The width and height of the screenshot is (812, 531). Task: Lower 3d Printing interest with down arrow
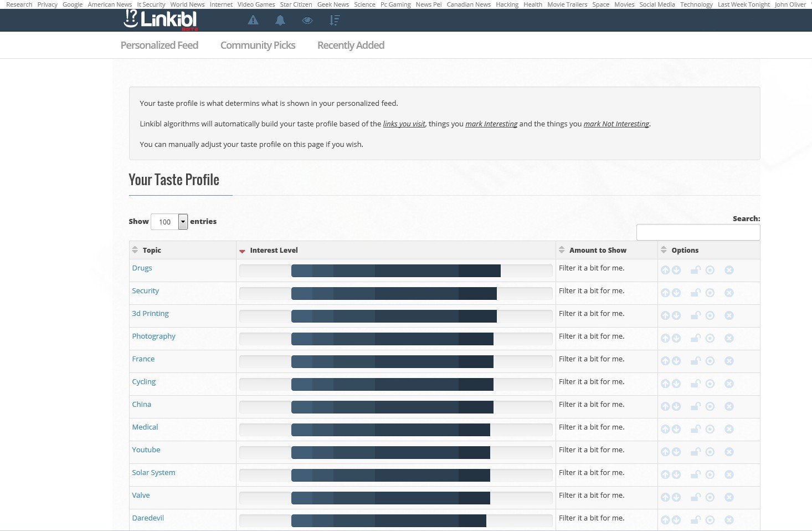[x=676, y=315]
